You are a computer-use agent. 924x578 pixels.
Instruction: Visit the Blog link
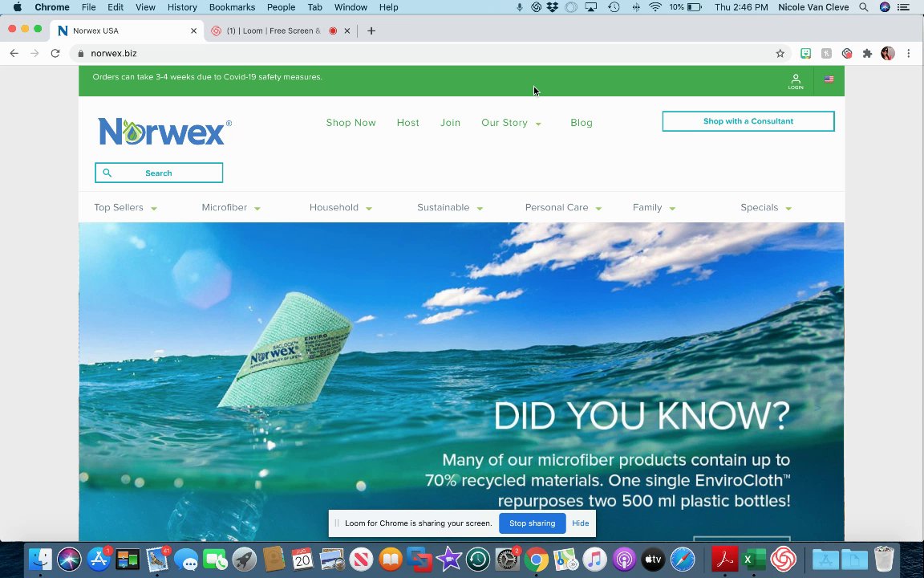[581, 123]
